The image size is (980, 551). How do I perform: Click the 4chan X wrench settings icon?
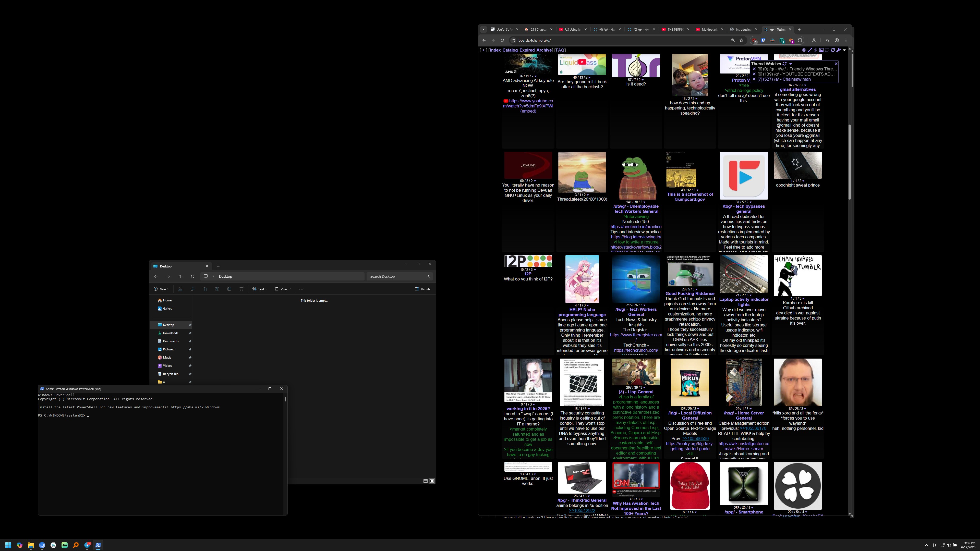click(x=839, y=50)
